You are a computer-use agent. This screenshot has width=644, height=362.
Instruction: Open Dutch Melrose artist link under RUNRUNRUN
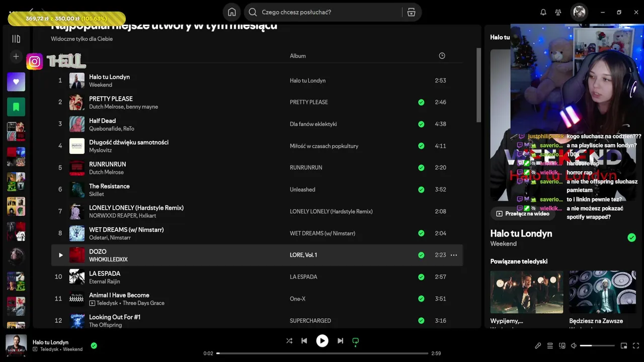pos(106,172)
